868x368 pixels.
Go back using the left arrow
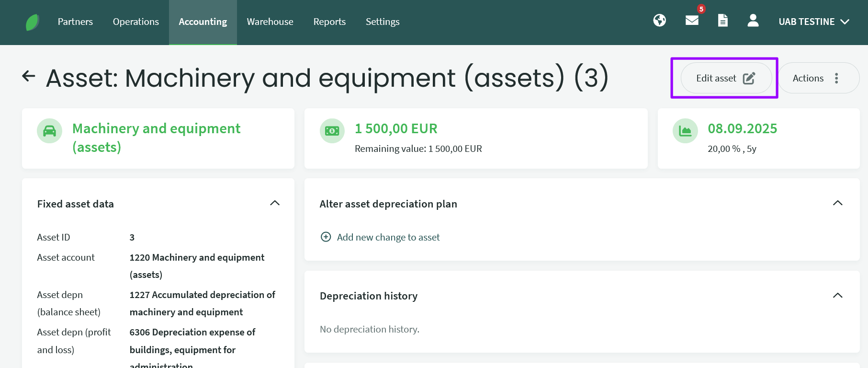29,76
